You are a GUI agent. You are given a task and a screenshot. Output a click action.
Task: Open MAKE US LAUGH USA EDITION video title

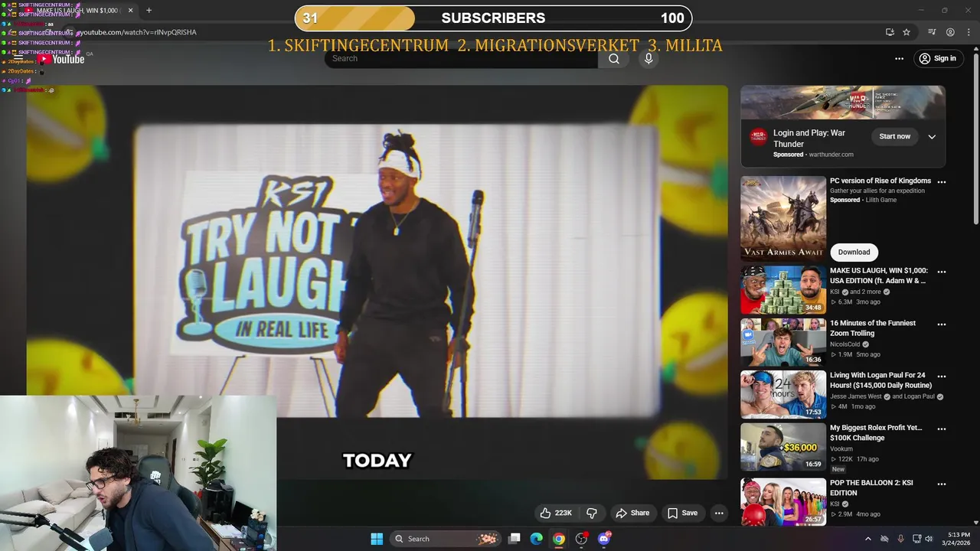click(x=879, y=275)
